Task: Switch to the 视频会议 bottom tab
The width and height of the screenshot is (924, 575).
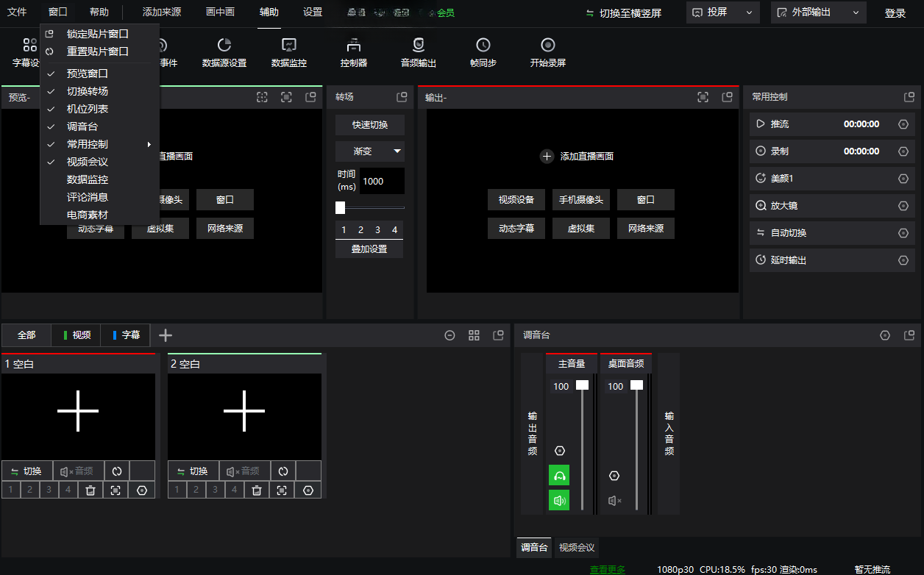Action: point(577,548)
